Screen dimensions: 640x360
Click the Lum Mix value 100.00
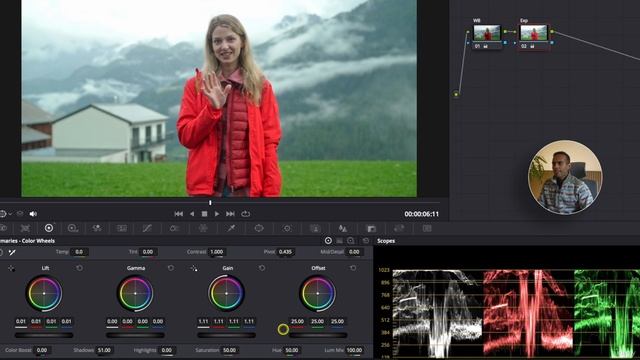pos(354,350)
